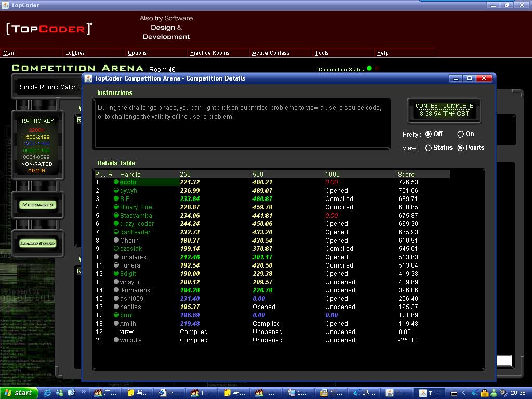532x399 pixels.
Task: Click rating icon beside ikomarenko
Action: coord(116,290)
